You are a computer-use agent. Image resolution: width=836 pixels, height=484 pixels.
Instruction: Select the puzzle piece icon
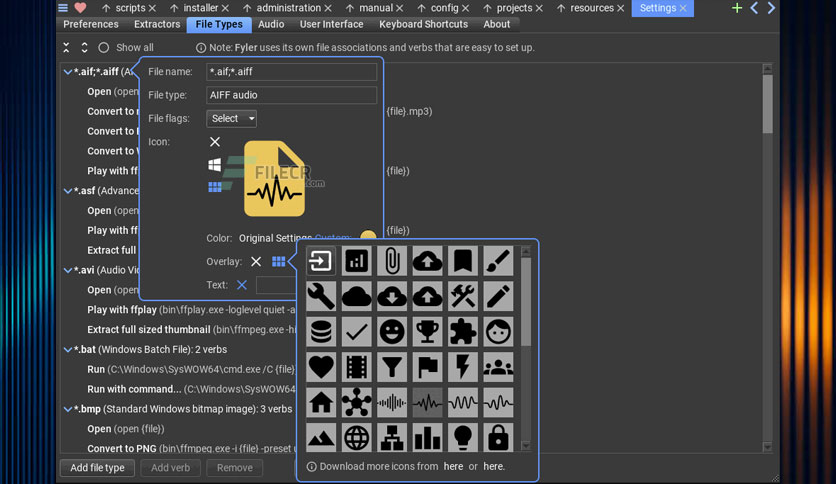[463, 332]
